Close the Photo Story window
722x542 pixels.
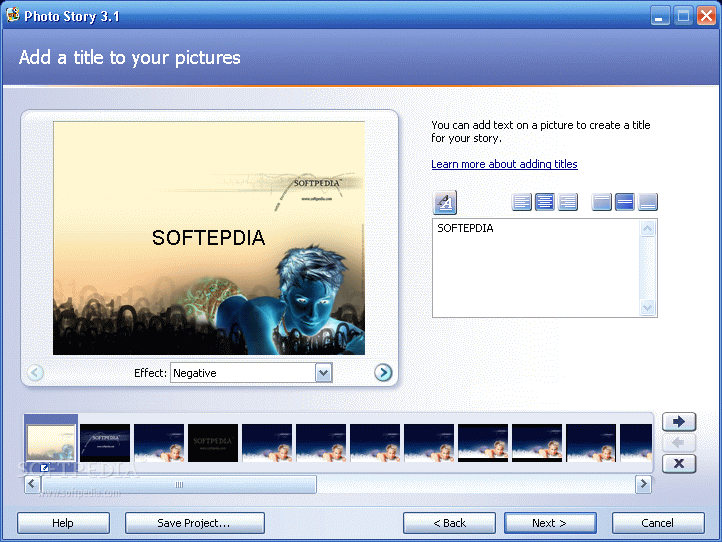pos(706,16)
